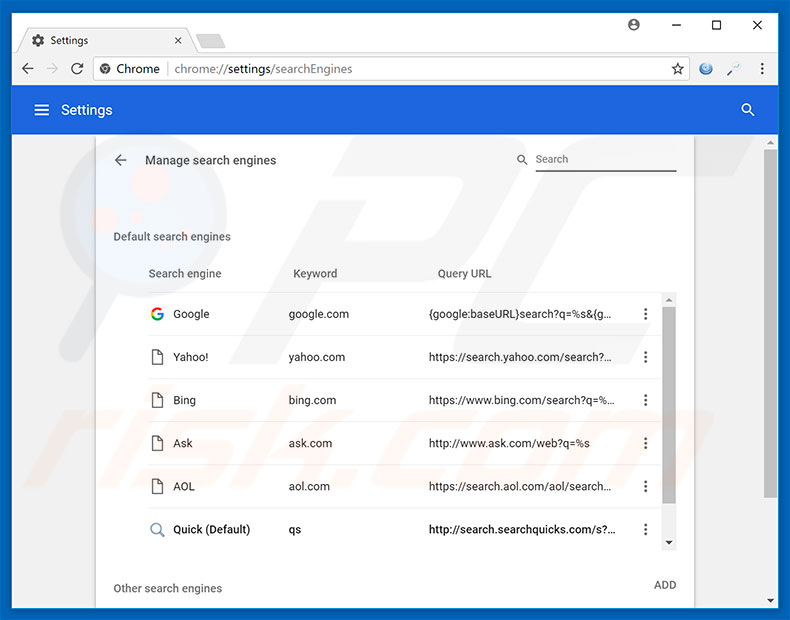The image size is (790, 620).
Task: Click the small magnifier beside Search field
Action: click(522, 160)
